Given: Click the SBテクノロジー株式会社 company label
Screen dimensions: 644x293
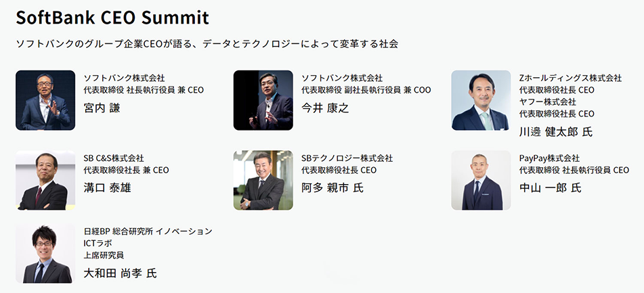Looking at the screenshot, I should pos(347,158).
